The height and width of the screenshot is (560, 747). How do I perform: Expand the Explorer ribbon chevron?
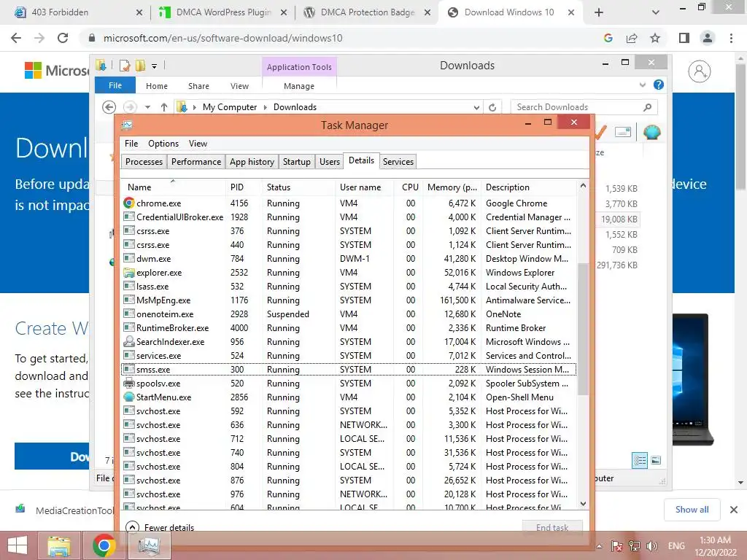coord(643,85)
